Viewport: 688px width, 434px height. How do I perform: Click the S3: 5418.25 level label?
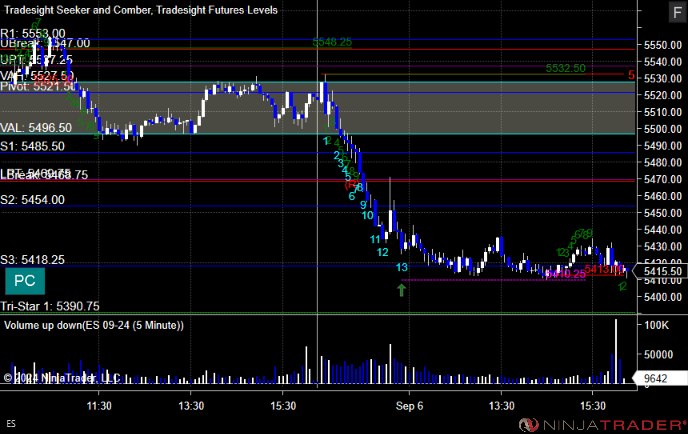pos(32,259)
